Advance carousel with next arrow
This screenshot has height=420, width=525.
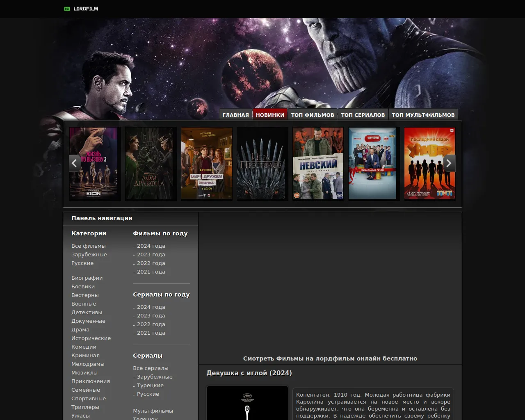click(449, 163)
